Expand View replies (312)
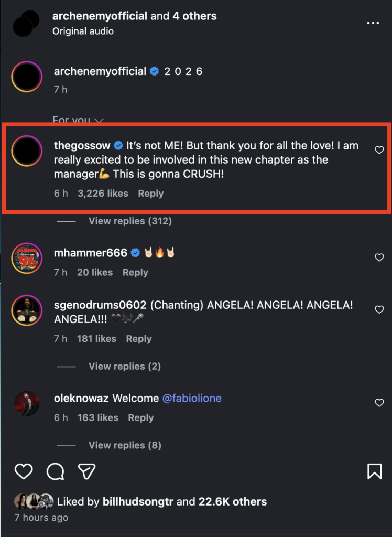The width and height of the screenshot is (392, 537). [x=130, y=221]
